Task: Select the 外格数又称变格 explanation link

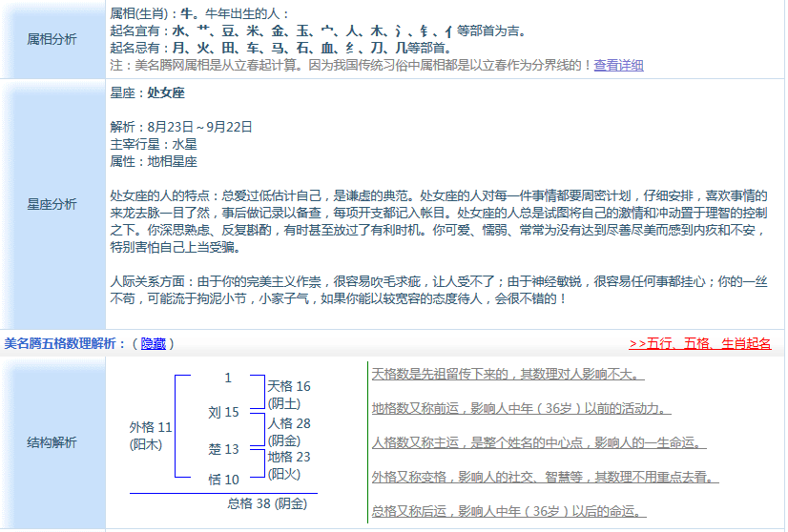Action: tap(545, 477)
